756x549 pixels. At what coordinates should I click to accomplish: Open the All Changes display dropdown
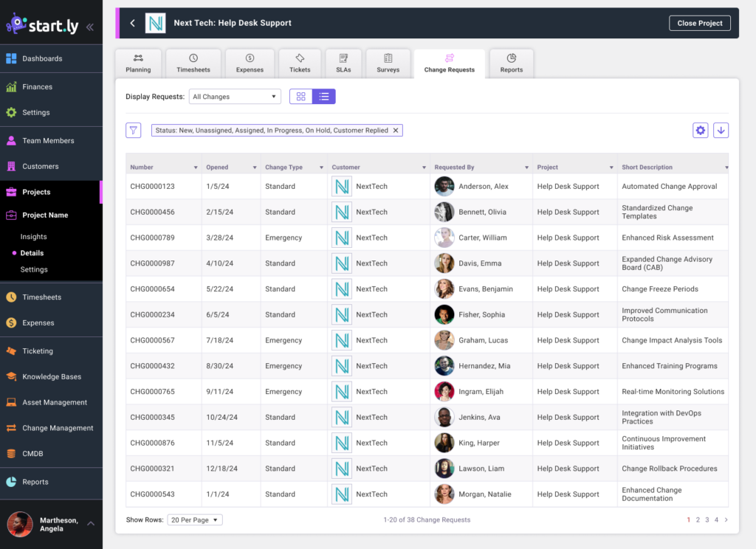click(234, 96)
